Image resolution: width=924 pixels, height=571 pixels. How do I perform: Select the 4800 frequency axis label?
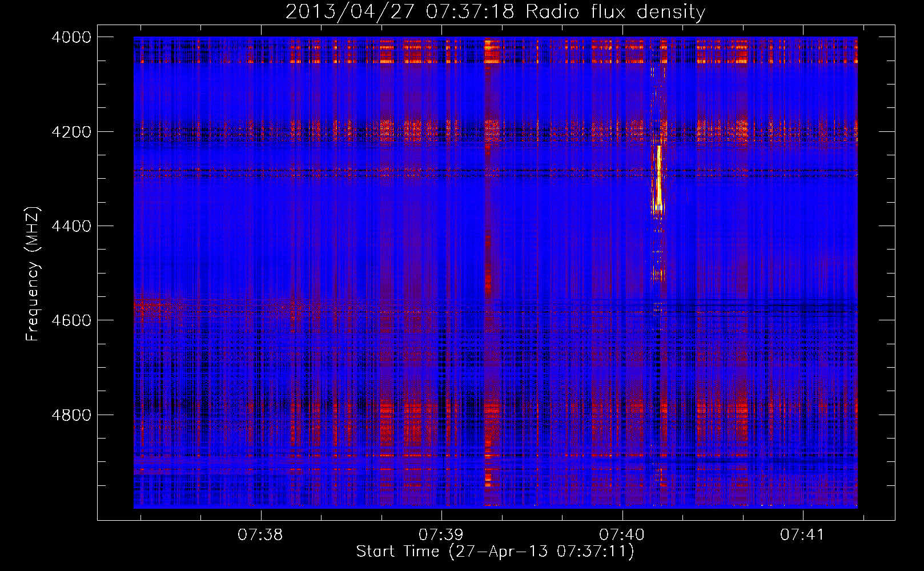71,415
